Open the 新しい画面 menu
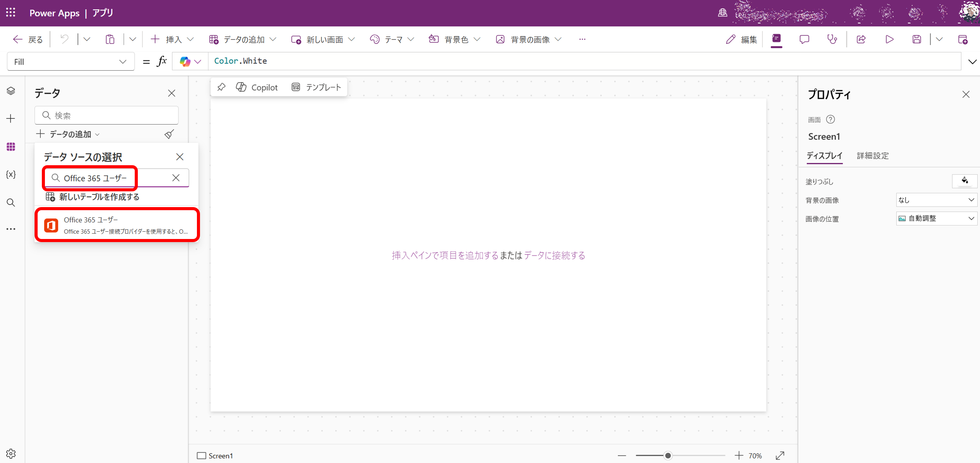Image resolution: width=980 pixels, height=463 pixels. pos(323,39)
